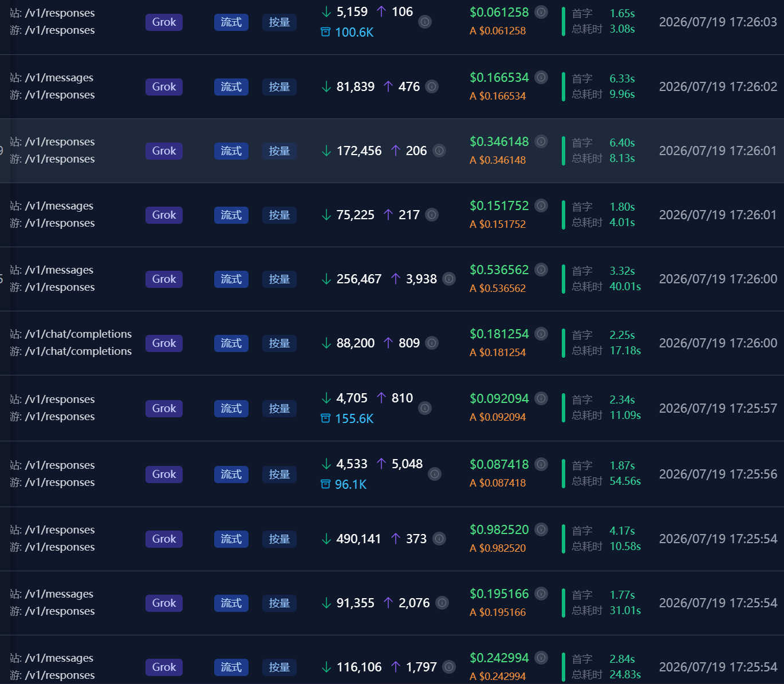Click the Grok tag in the $0.346148 row
The image size is (784, 684).
(164, 151)
